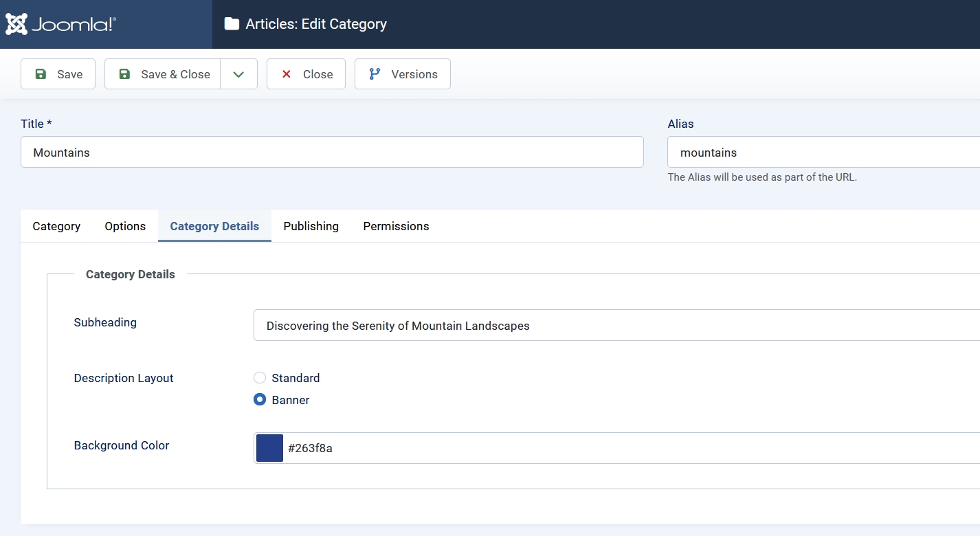Open the Permissions tab
The width and height of the screenshot is (980, 536).
397,226
